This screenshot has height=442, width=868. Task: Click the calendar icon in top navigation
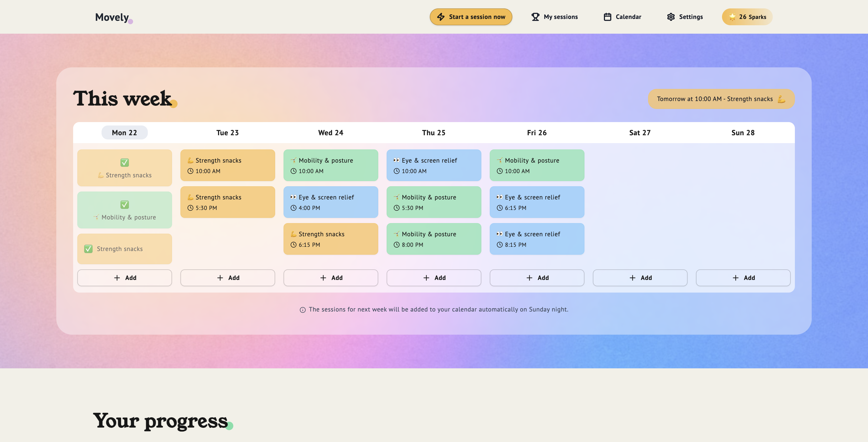pyautogui.click(x=607, y=17)
